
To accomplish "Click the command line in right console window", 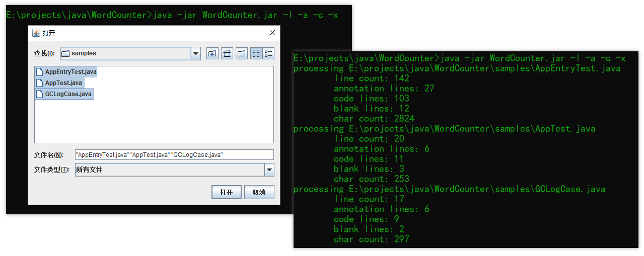I will pyautogui.click(x=460, y=58).
